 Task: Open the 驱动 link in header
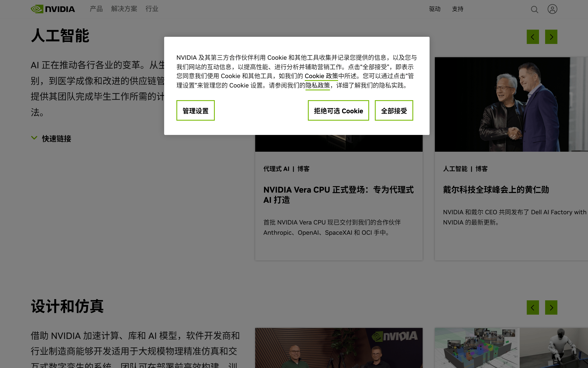click(x=435, y=9)
